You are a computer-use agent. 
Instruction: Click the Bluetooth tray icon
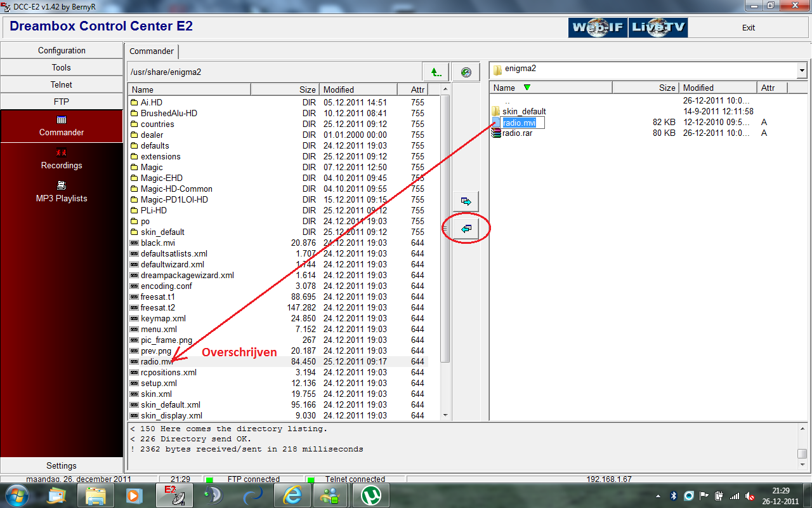coord(673,495)
